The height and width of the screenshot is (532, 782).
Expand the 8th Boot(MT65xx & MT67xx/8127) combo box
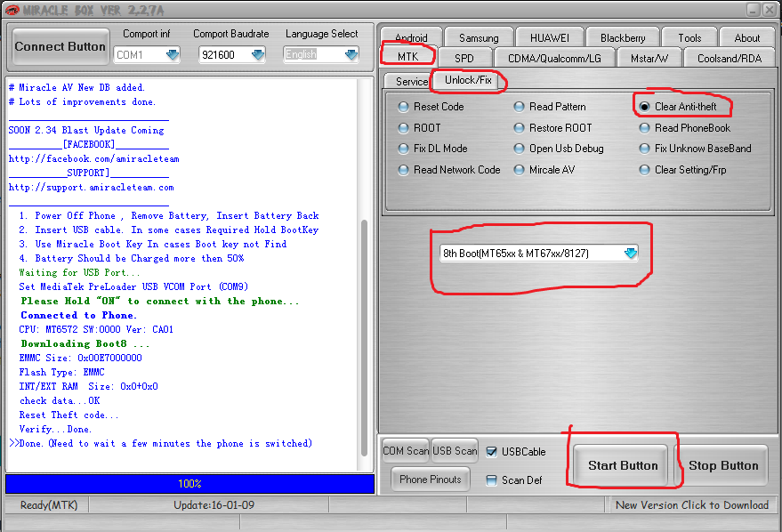point(631,253)
